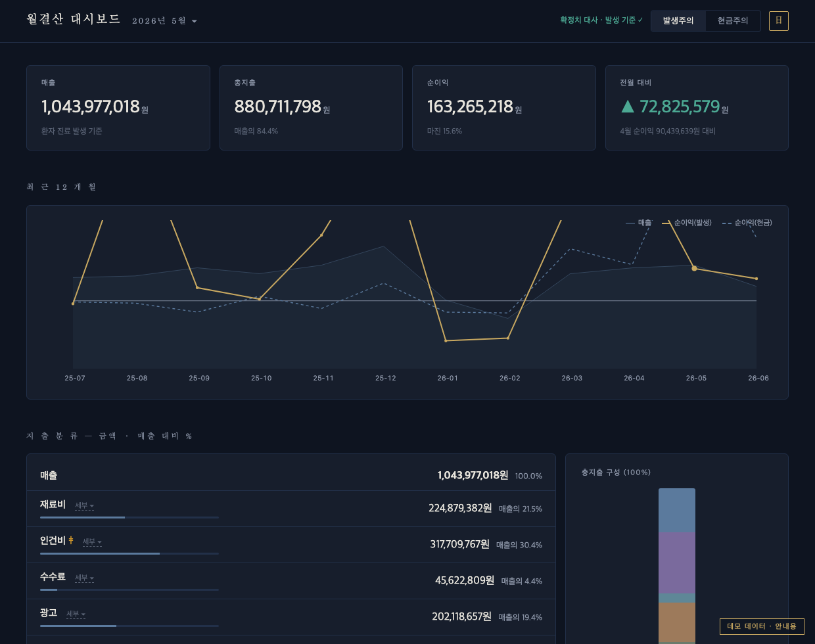The height and width of the screenshot is (644, 815).
Task: Click the 데모 데이터 · 안내용 badge
Action: (x=762, y=626)
